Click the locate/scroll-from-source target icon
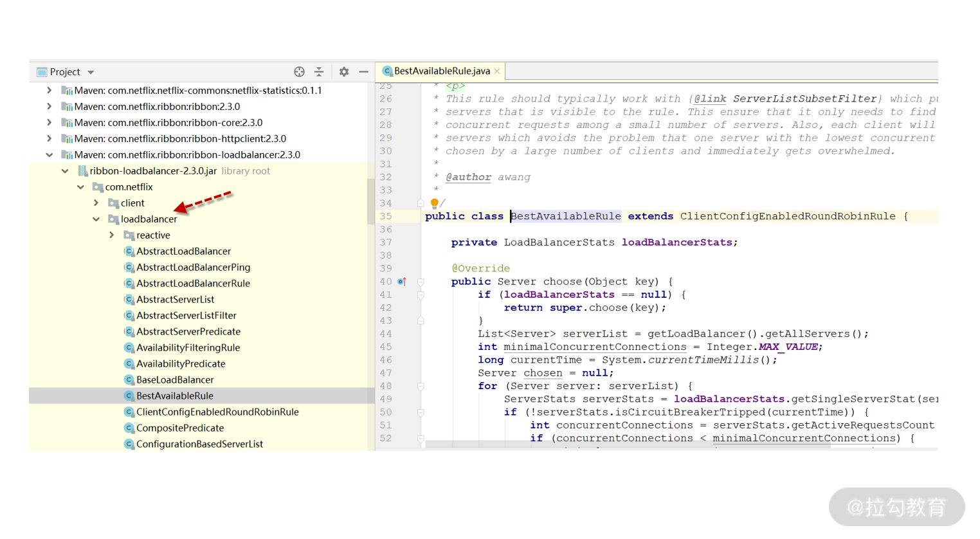The height and width of the screenshot is (539, 980). click(x=299, y=72)
